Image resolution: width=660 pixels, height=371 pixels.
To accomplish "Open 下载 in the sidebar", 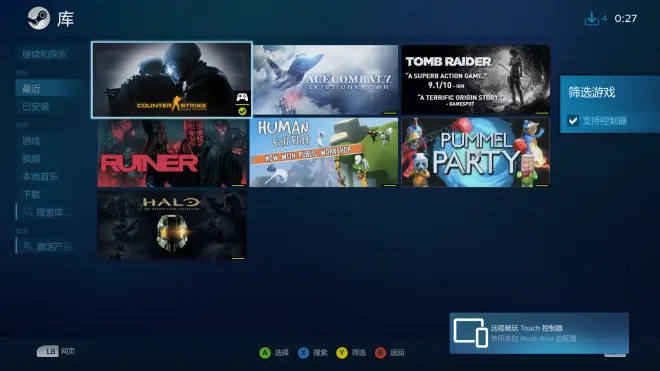I will tap(31, 195).
